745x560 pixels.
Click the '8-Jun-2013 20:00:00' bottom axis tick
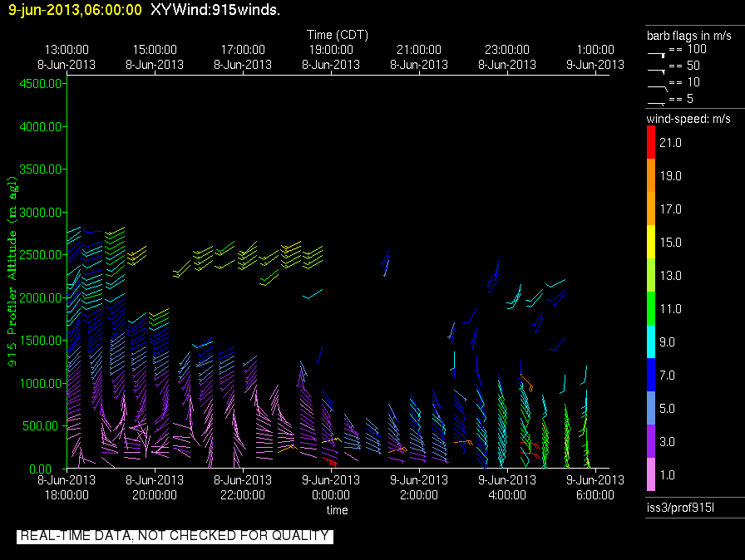tap(155, 488)
